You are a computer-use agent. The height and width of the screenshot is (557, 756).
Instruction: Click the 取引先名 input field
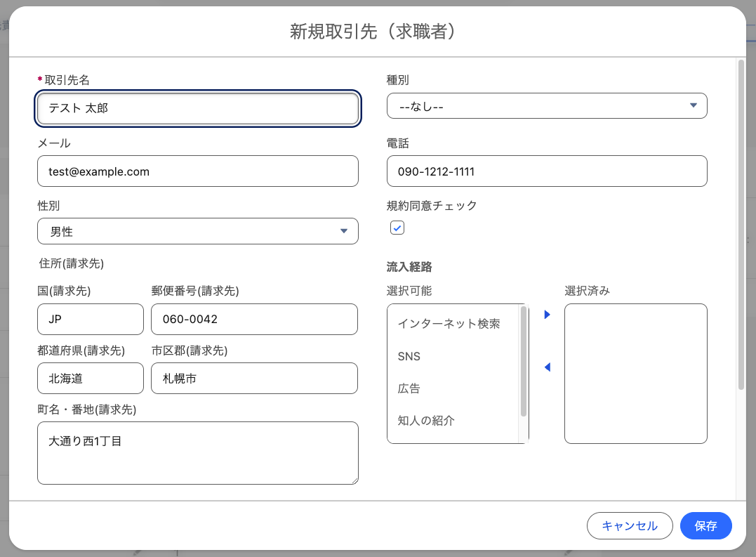coord(197,108)
